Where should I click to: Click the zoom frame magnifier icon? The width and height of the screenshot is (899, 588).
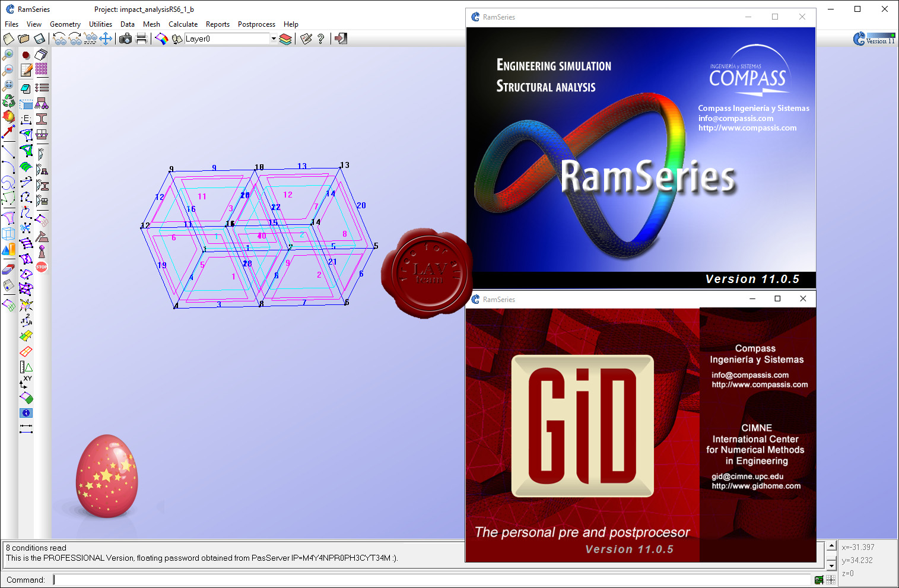(8, 86)
